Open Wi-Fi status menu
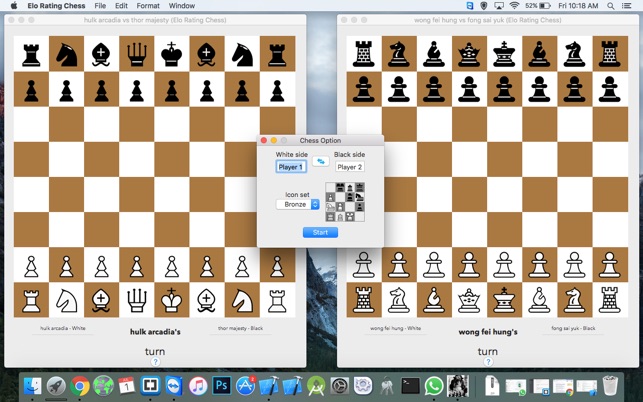Viewport: 643px width, 402px height. 514,6
